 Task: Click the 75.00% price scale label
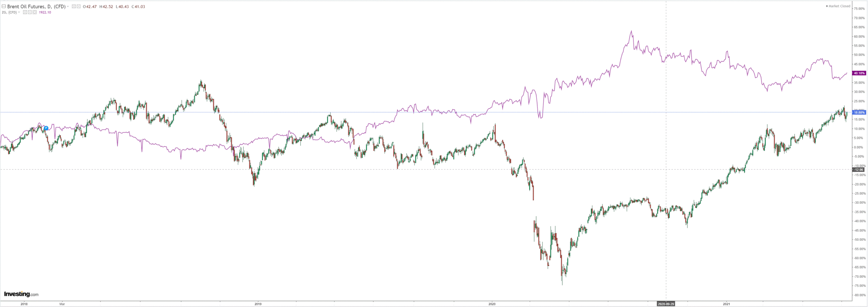click(859, 9)
